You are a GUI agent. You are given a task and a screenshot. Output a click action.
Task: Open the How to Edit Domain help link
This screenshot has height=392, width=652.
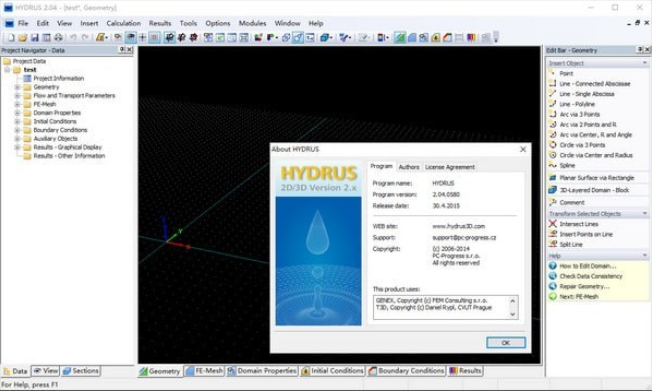coord(587,266)
